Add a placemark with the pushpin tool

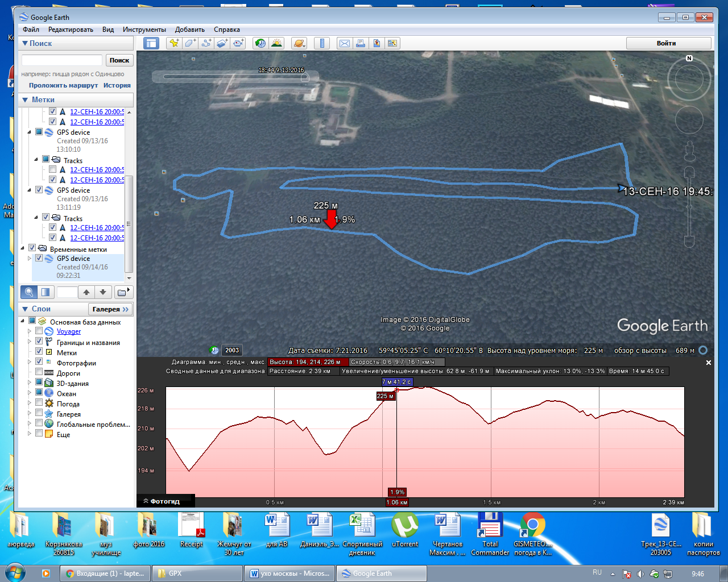174,43
